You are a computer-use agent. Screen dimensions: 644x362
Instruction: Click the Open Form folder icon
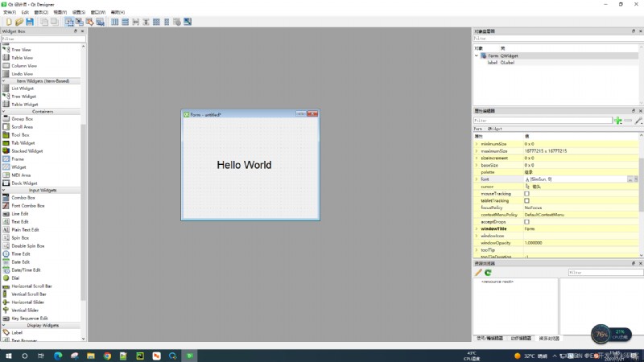[19, 22]
